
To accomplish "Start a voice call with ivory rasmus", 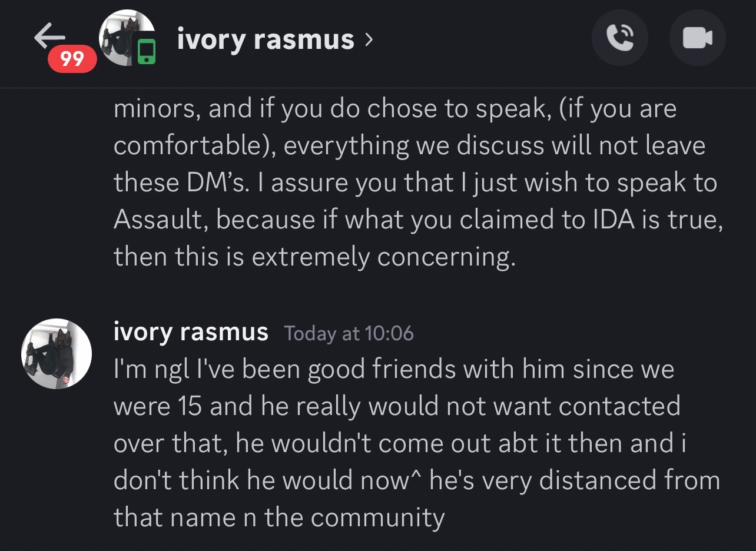I will pyautogui.click(x=619, y=39).
